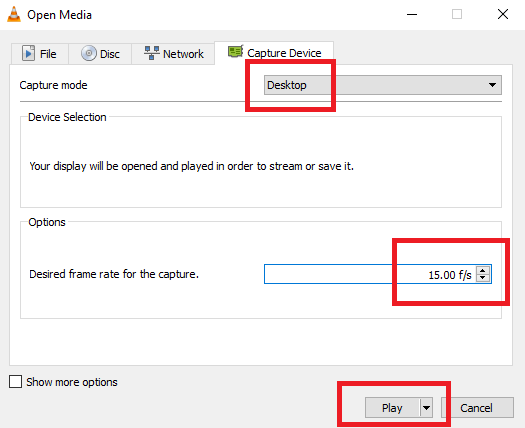Image resolution: width=525 pixels, height=428 pixels.
Task: Click the VLC cone icon in title bar
Action: coord(14,14)
